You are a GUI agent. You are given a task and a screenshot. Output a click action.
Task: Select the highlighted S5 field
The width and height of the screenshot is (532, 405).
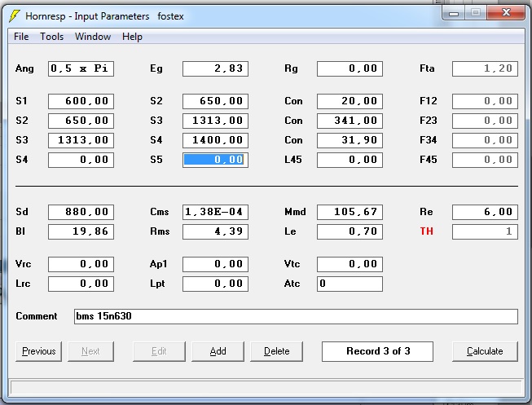(215, 160)
